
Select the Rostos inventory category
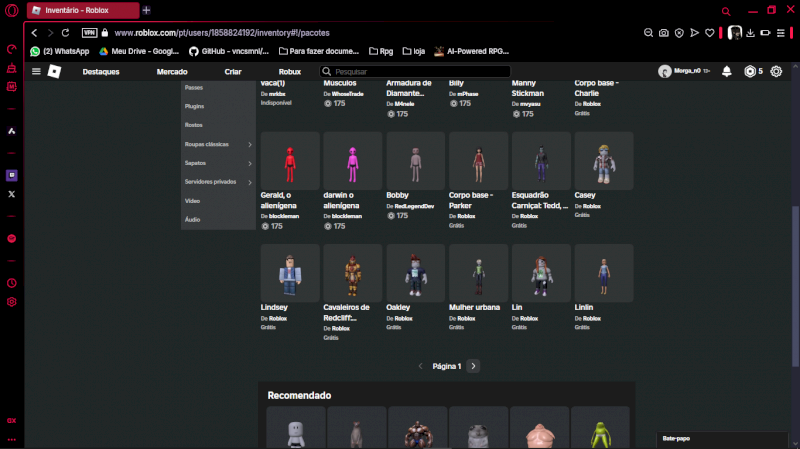pos(194,125)
